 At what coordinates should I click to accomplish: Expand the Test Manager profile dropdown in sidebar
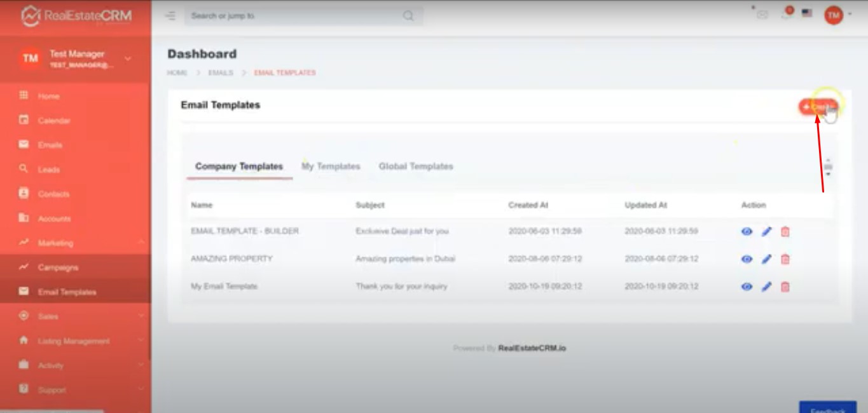[x=128, y=58]
